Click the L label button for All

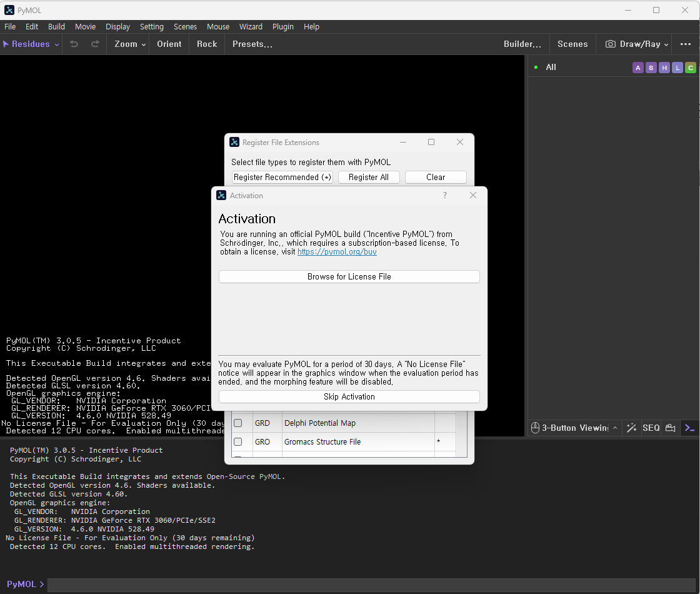(677, 68)
